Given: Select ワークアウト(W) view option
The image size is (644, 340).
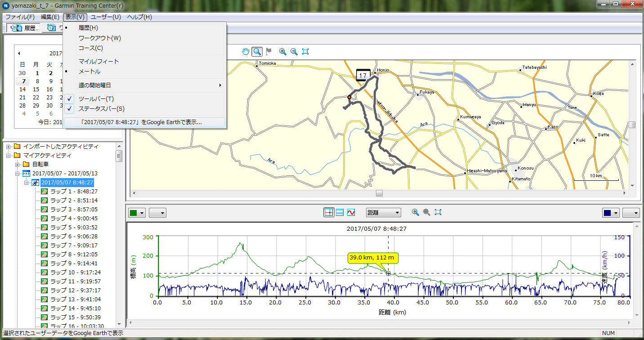Looking at the screenshot, I should click(x=144, y=38).
